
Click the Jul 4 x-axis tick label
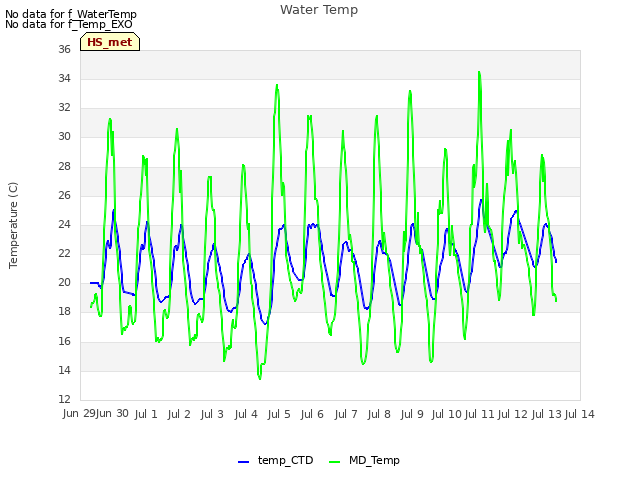(246, 414)
